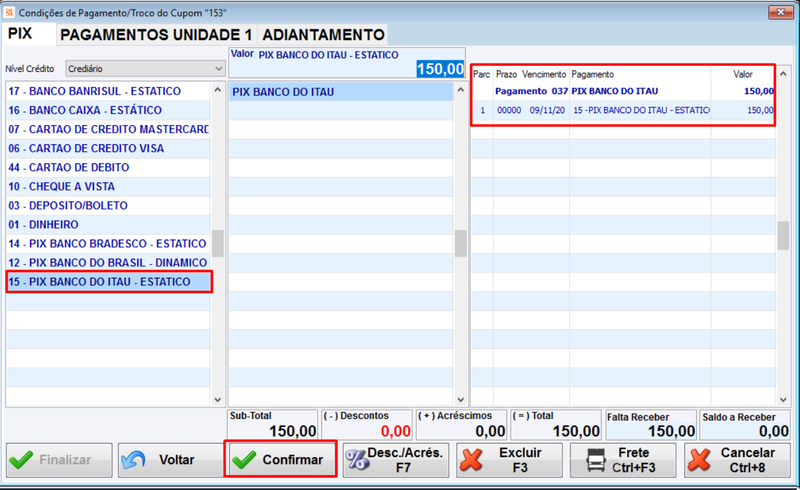
Task: Click the (=) Total field
Action: click(556, 425)
